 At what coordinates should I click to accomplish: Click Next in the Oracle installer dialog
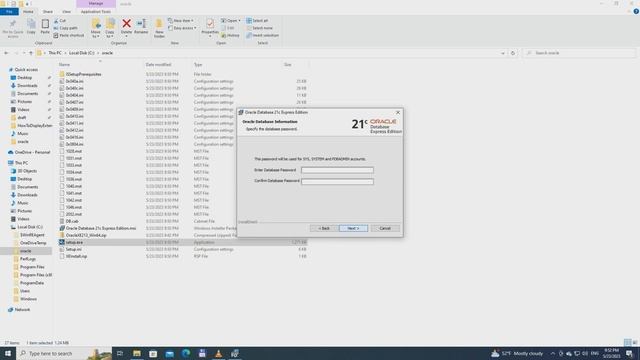click(353, 228)
